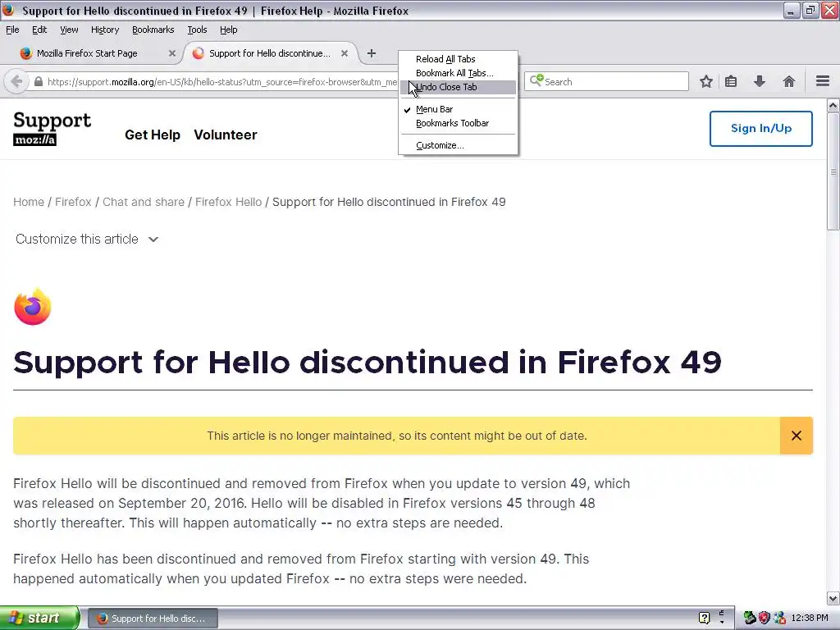
Task: Click the padlock site identity icon
Action: [x=38, y=82]
